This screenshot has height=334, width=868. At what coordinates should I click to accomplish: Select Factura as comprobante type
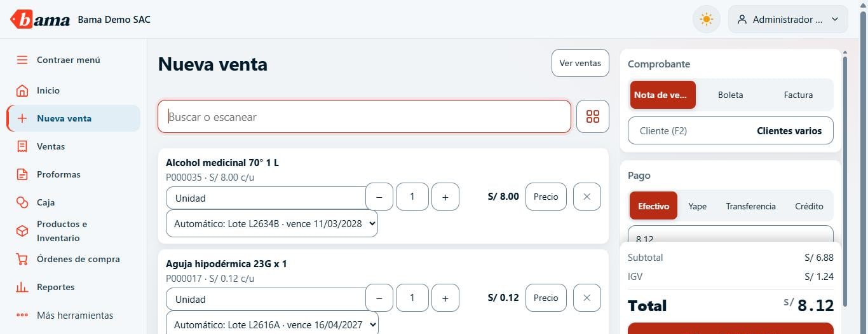[x=798, y=95]
